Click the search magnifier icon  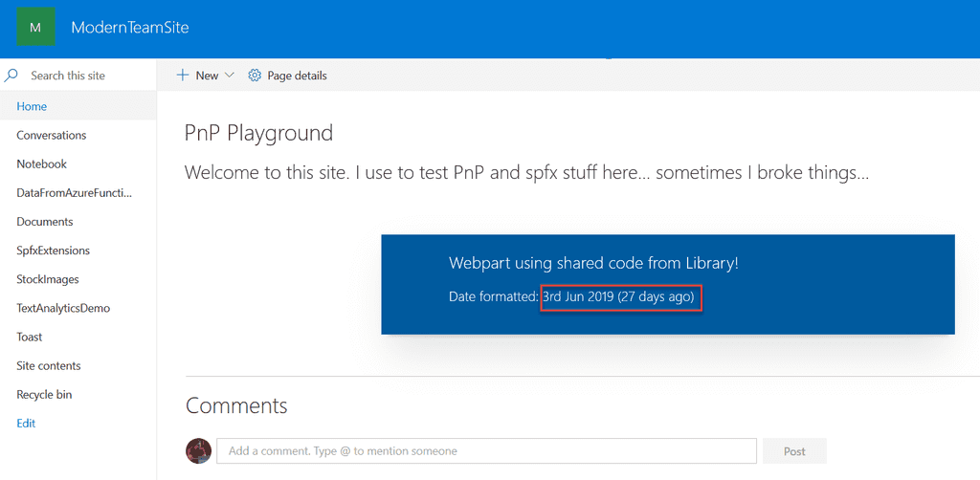point(11,76)
